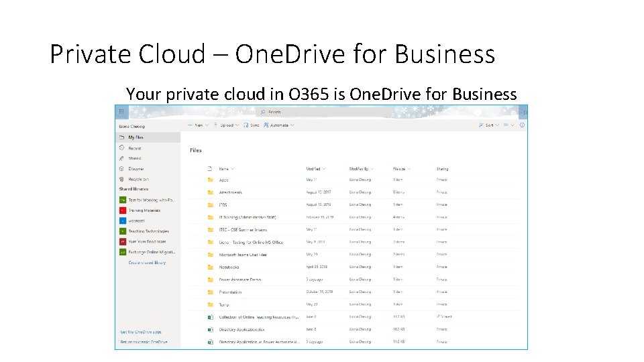Click the ITSC - CSE Summer Interns folder icon
644x362 pixels.
[x=210, y=230]
